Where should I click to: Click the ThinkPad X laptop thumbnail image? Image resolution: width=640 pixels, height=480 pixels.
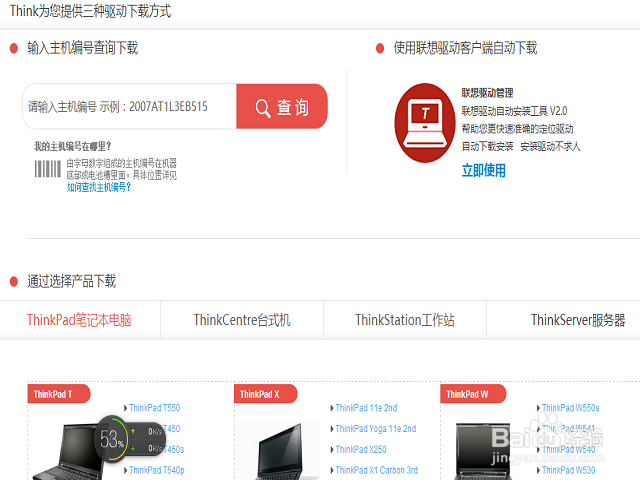(x=279, y=451)
